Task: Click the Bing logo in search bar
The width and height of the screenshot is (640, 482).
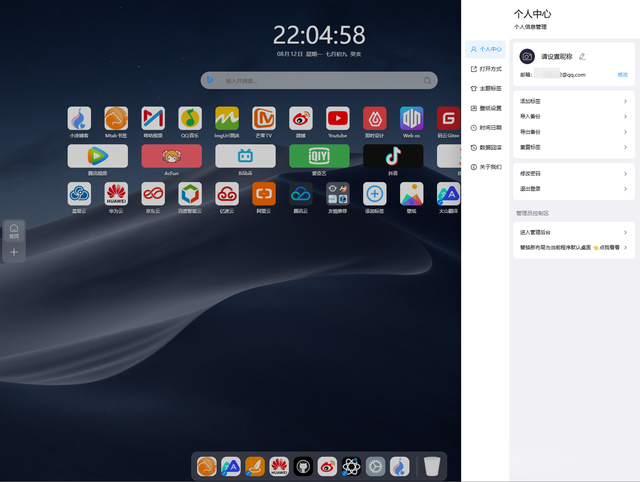Action: [210, 80]
